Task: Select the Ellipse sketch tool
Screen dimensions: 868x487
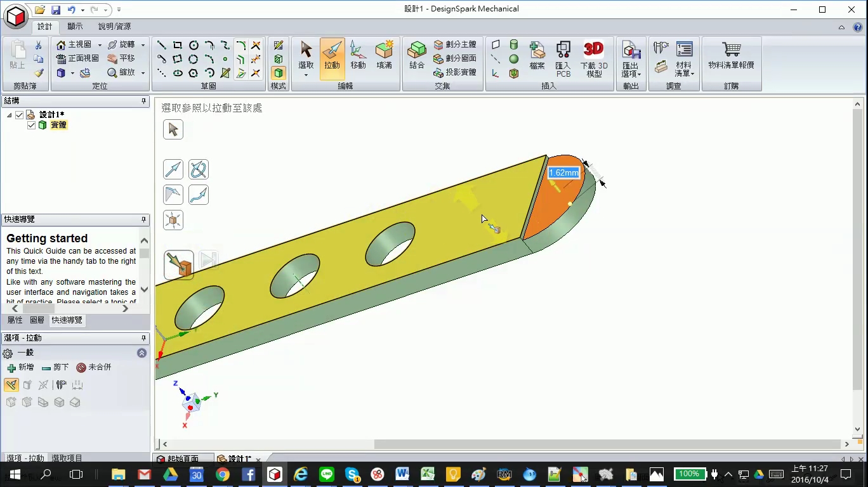Action: [178, 73]
